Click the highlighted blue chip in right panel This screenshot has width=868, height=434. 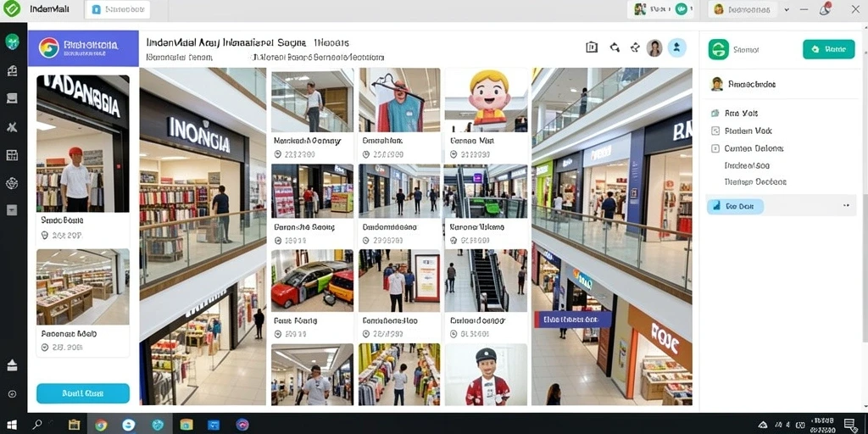pos(735,206)
